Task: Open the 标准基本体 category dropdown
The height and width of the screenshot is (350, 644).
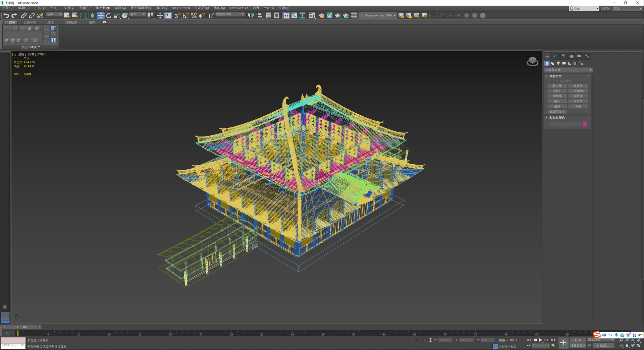Action: point(569,70)
